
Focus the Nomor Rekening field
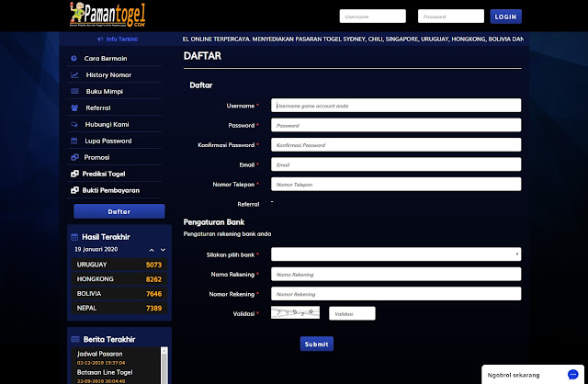coord(396,294)
